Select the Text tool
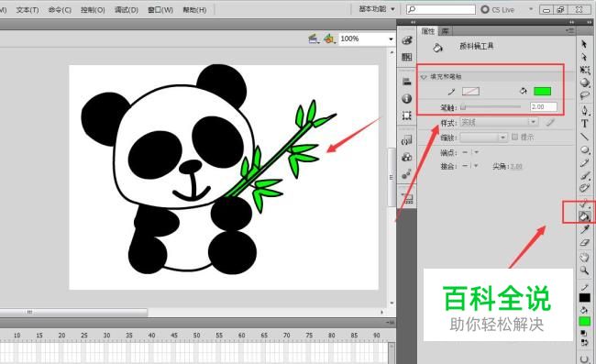The width and height of the screenshot is (596, 364). [585, 124]
